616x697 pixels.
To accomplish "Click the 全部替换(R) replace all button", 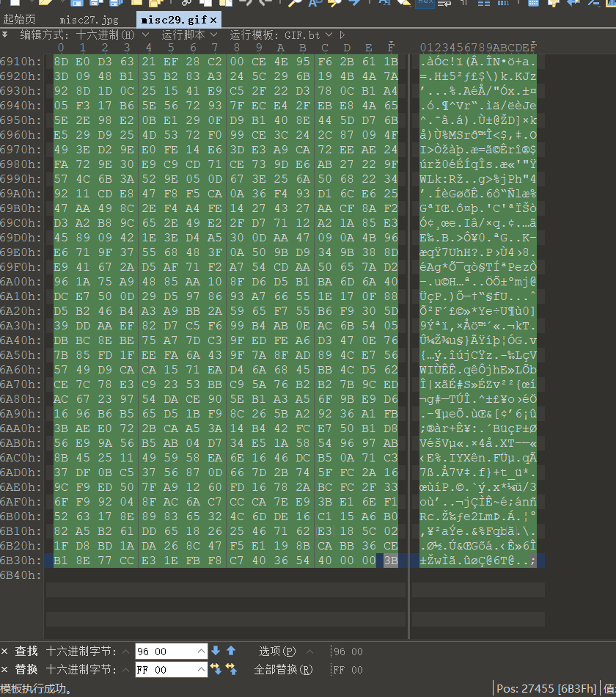I will coord(283,670).
